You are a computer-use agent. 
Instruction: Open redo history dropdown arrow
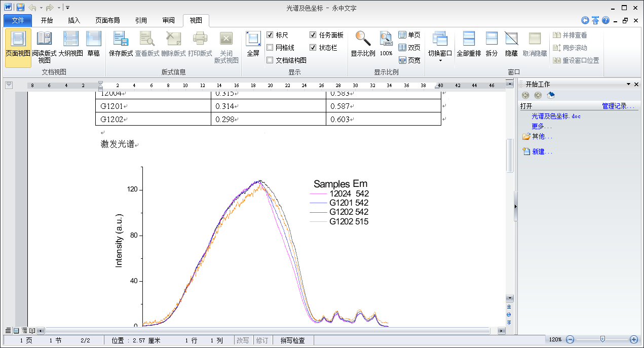click(59, 8)
